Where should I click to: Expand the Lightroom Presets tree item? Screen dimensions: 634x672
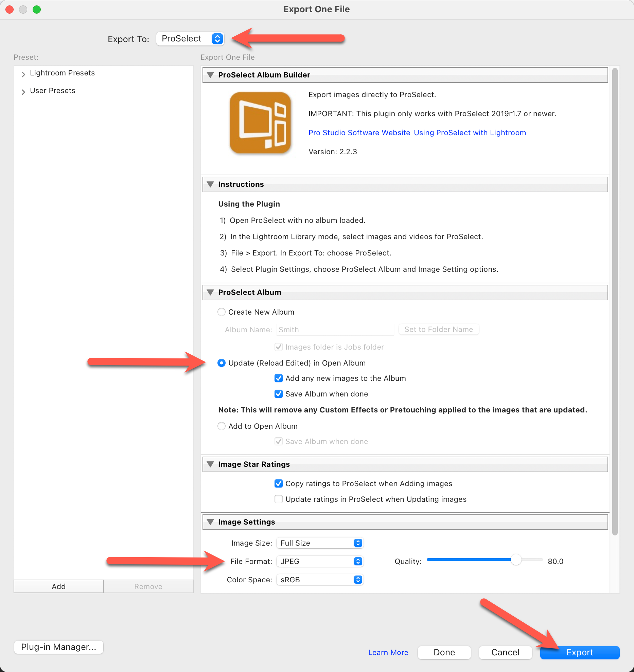23,74
